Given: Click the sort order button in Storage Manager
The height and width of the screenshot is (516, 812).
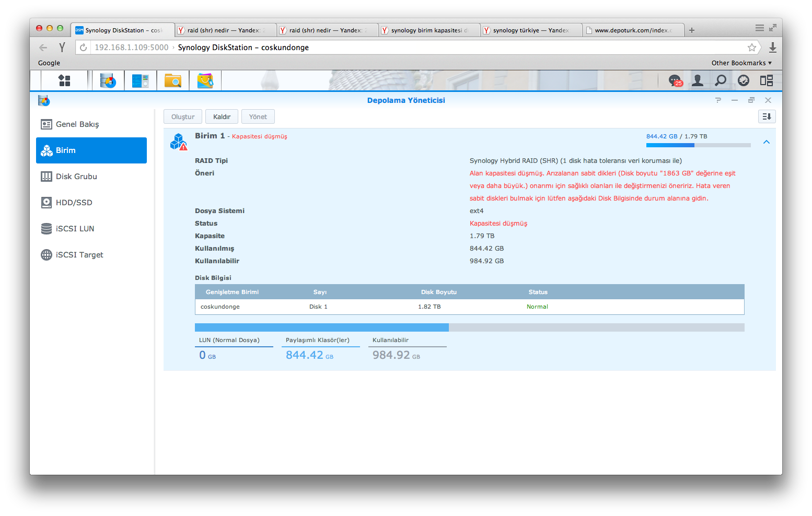Looking at the screenshot, I should pos(767,116).
